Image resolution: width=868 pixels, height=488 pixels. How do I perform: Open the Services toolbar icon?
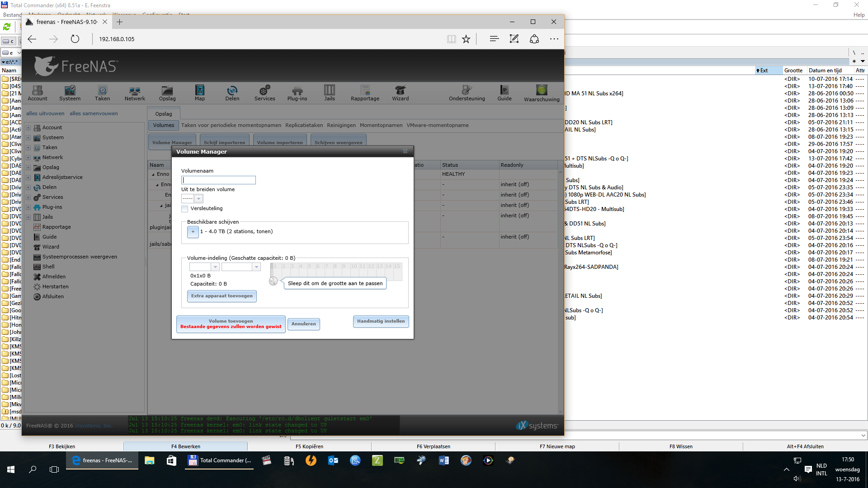[264, 93]
